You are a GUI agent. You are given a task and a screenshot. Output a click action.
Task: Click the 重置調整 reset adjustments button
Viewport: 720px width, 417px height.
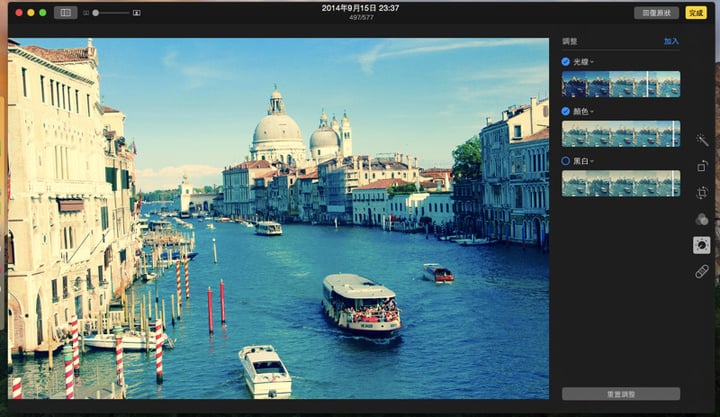click(620, 393)
